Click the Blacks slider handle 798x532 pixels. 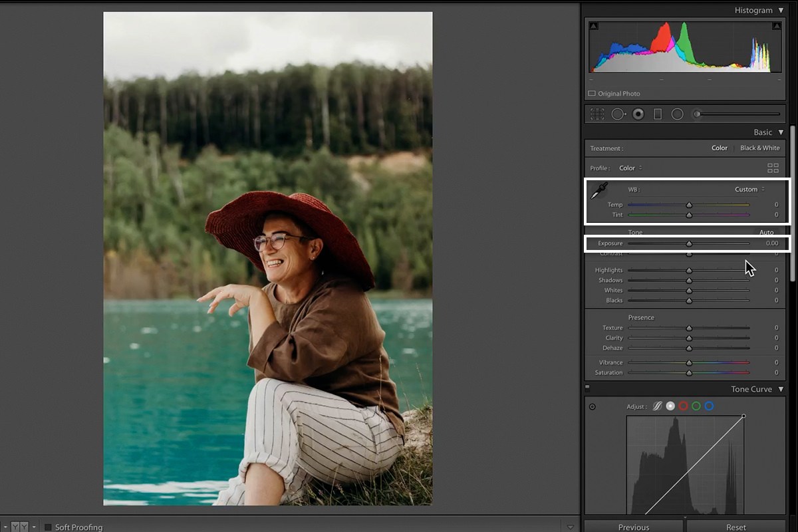coord(689,301)
